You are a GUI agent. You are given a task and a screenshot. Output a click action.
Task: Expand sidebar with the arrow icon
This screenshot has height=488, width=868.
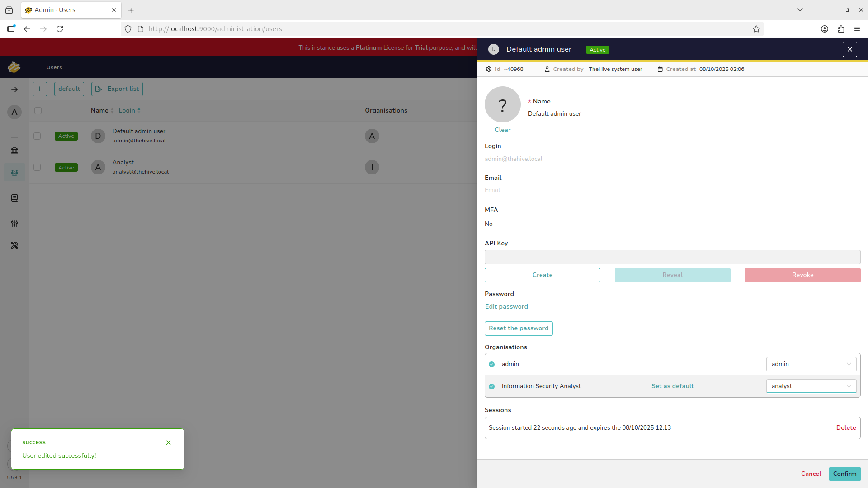tap(14, 89)
